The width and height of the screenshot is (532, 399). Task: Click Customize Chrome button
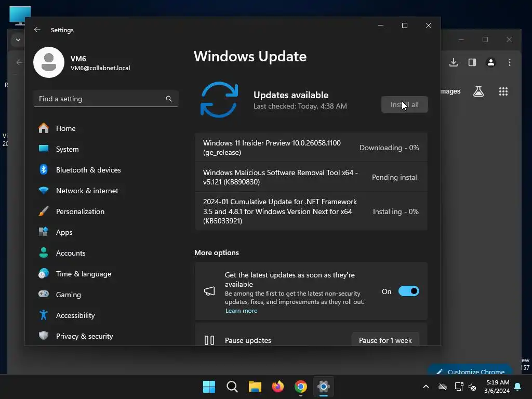pyautogui.click(x=470, y=370)
